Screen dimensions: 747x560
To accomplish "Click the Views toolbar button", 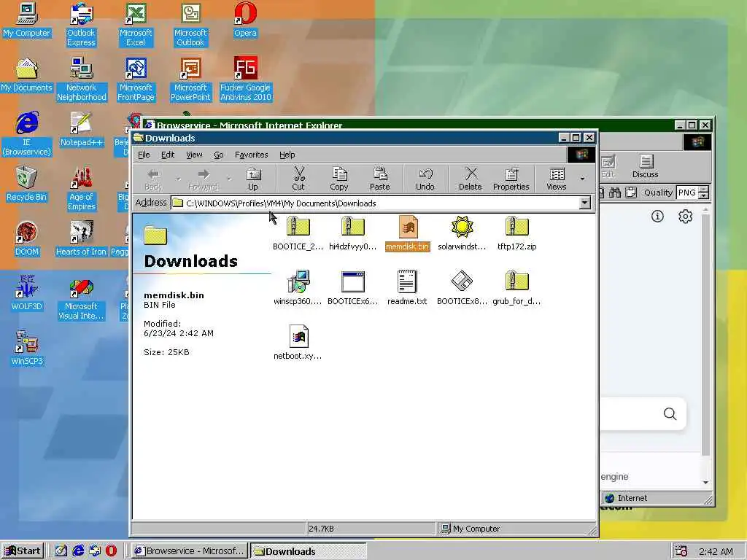I will click(557, 179).
